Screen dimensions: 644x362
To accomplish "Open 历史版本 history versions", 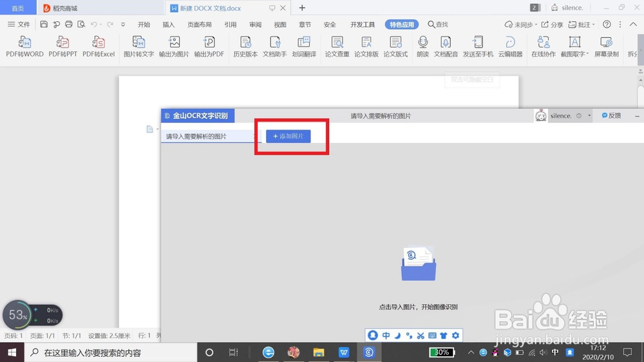I will pos(245,46).
